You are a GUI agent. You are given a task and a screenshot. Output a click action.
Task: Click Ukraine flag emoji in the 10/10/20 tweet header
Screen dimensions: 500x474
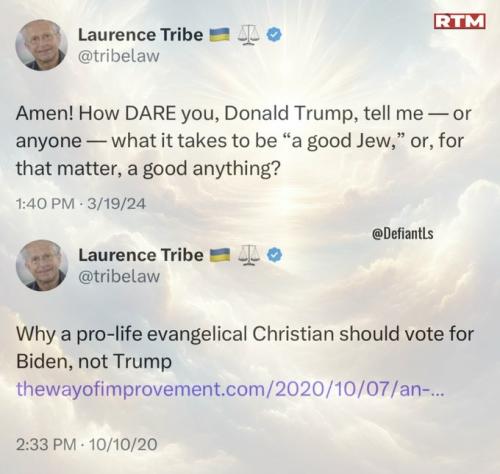[220, 255]
